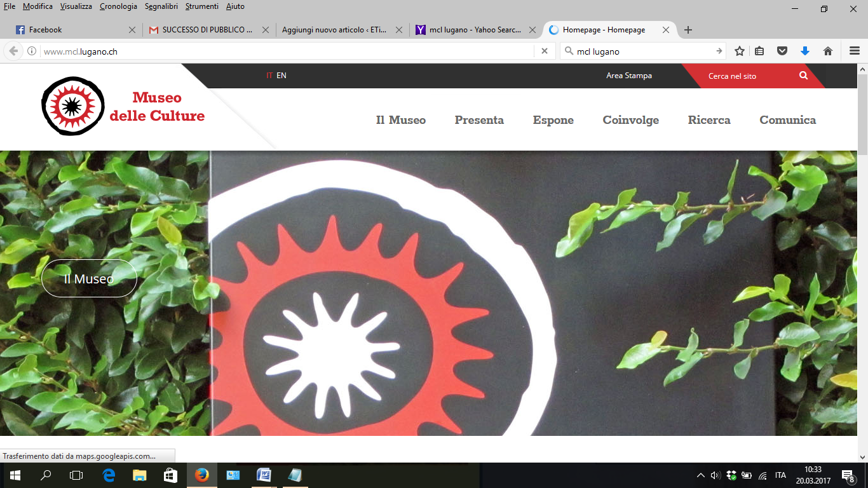The height and width of the screenshot is (488, 868).
Task: Open File Explorer from the taskbar
Action: [140, 475]
